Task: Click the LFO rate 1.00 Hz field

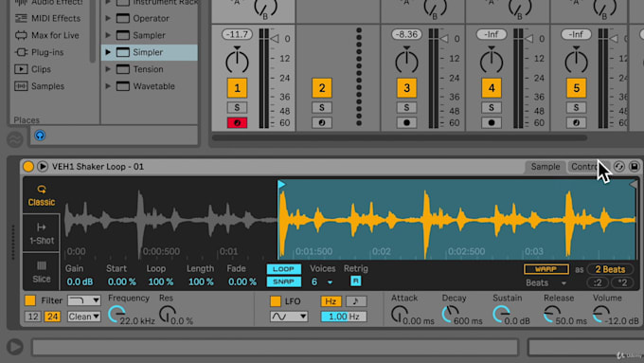Action: [344, 317]
